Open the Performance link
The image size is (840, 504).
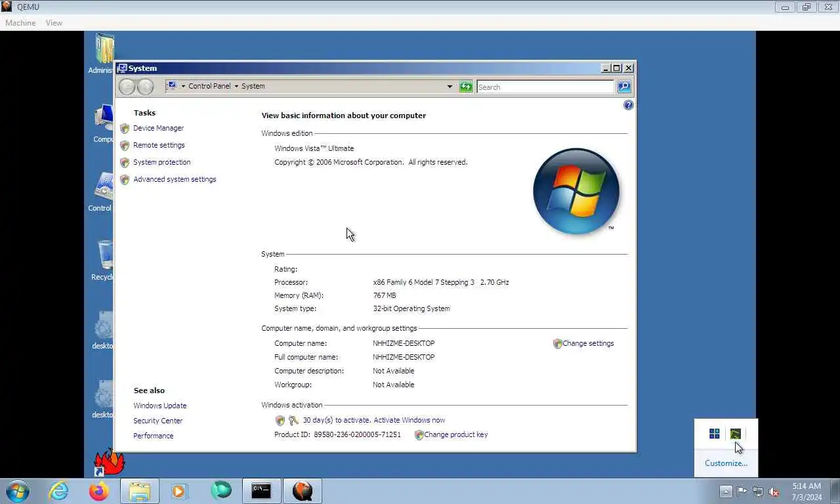point(153,436)
